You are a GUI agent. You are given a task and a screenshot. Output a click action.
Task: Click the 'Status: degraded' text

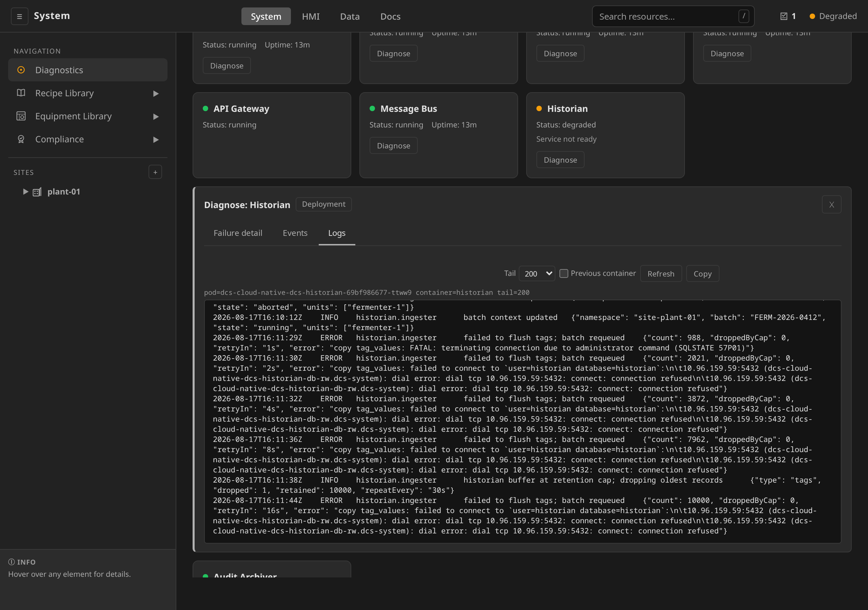click(566, 125)
